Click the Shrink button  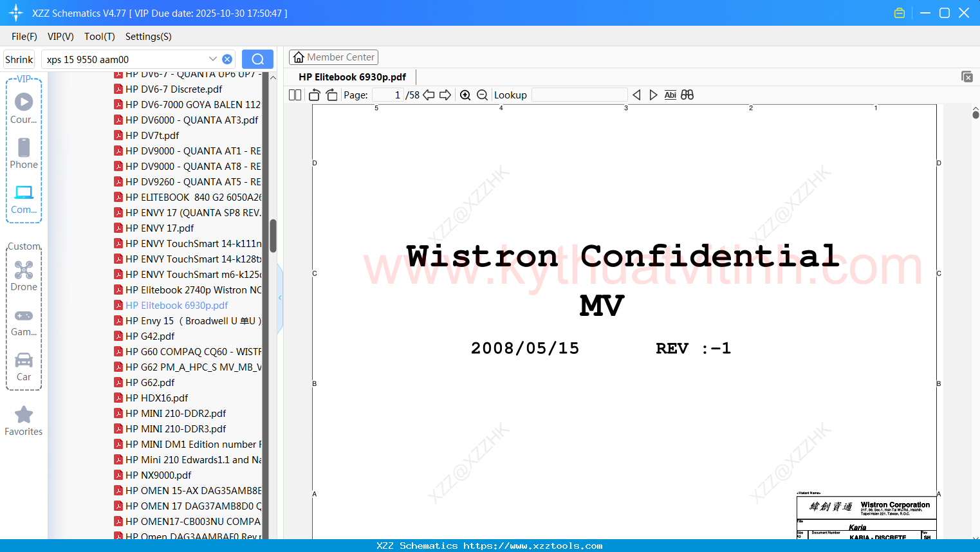[x=19, y=59]
